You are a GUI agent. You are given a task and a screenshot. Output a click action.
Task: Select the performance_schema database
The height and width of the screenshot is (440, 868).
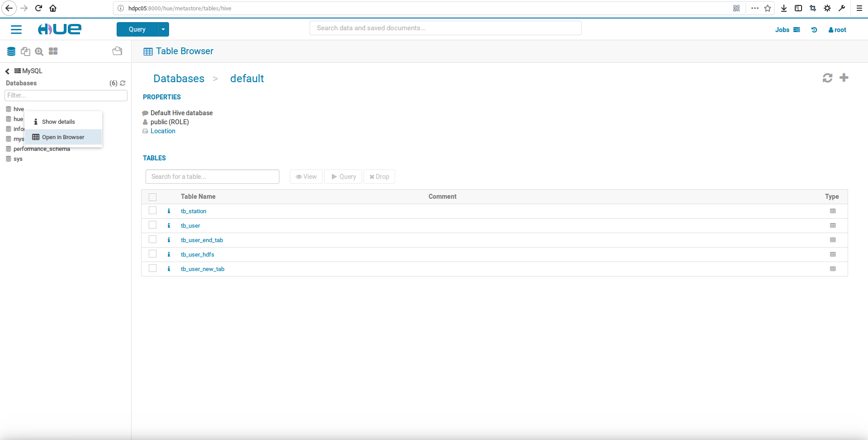coord(42,149)
